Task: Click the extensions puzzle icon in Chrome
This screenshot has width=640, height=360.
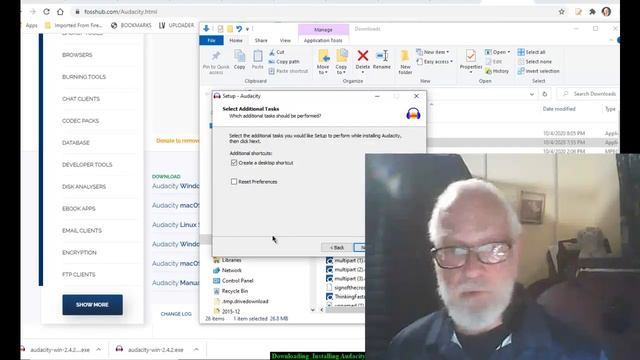Action: [592, 12]
